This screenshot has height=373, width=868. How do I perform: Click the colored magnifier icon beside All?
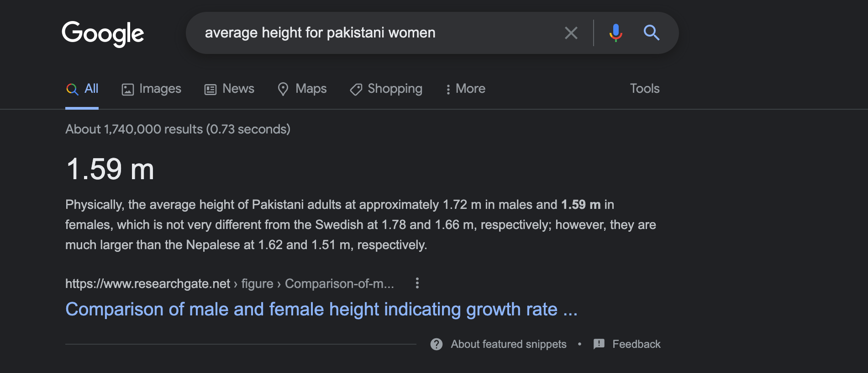coord(72,89)
